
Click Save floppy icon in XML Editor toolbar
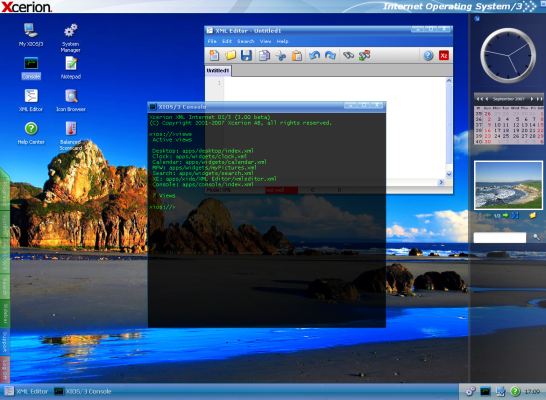coord(246,55)
